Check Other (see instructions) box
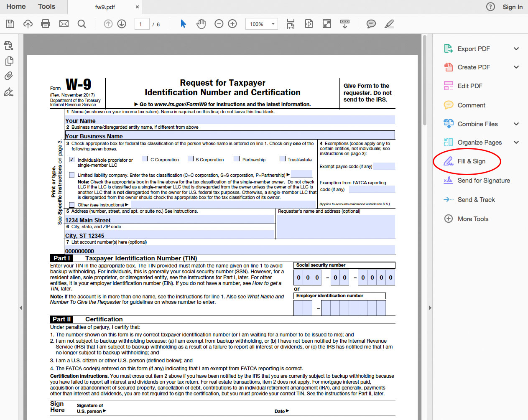 coord(72,205)
